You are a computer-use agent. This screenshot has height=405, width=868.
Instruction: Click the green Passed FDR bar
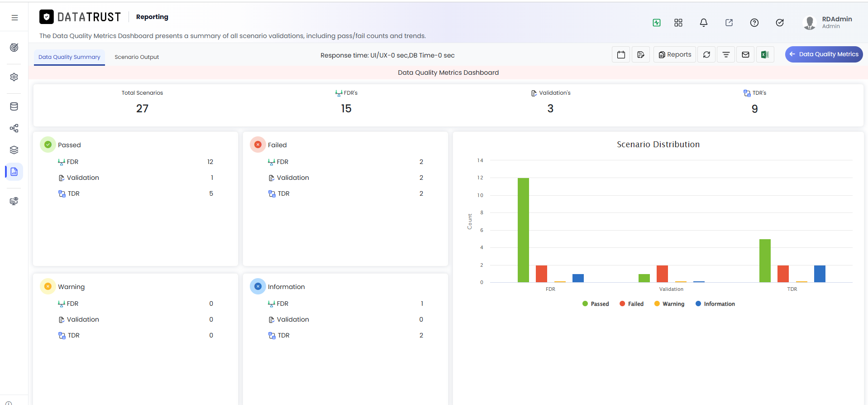coord(523,230)
